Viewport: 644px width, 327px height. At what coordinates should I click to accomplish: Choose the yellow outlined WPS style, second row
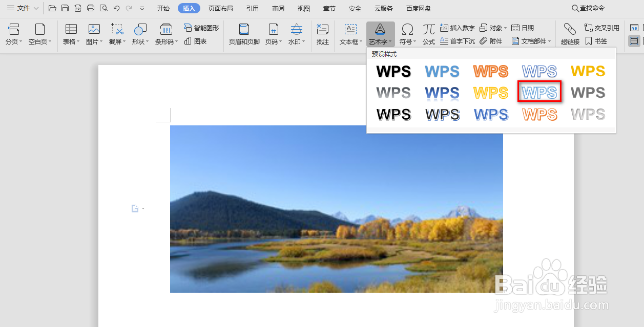(x=491, y=93)
